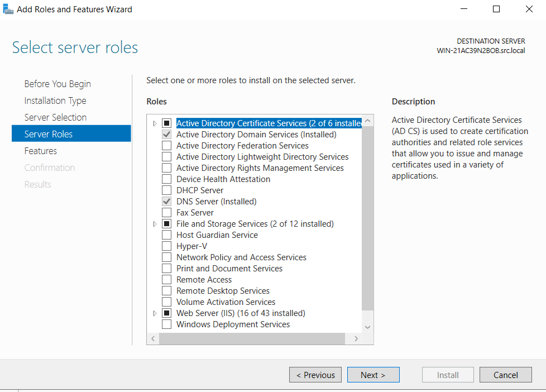Open the Installation Type step
This screenshot has width=546, height=392.
55,101
